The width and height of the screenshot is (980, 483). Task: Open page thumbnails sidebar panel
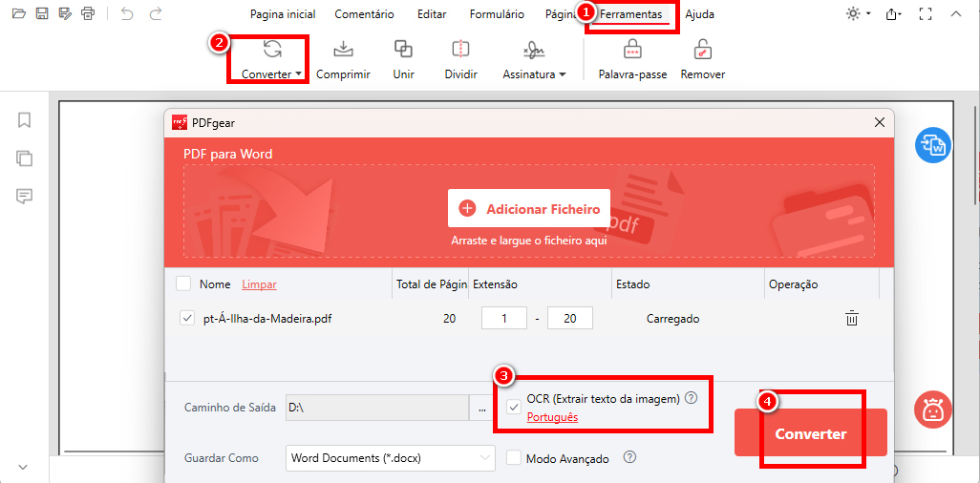tap(25, 158)
